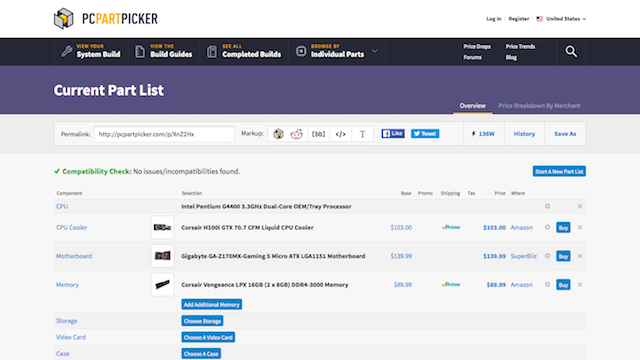The image size is (640, 360).
Task: Select PCPartPicker markup icon
Action: [278, 134]
